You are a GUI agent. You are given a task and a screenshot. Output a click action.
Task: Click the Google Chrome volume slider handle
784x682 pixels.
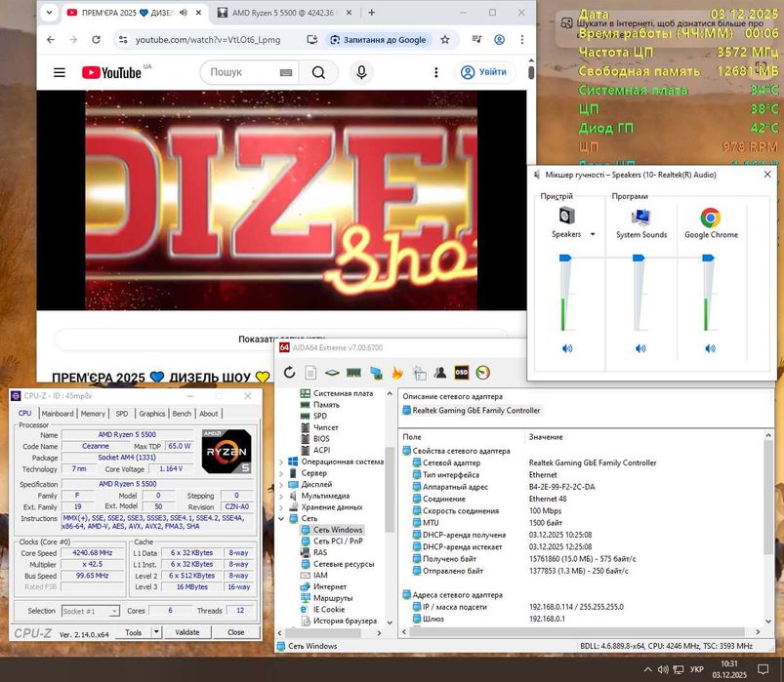pos(708,258)
